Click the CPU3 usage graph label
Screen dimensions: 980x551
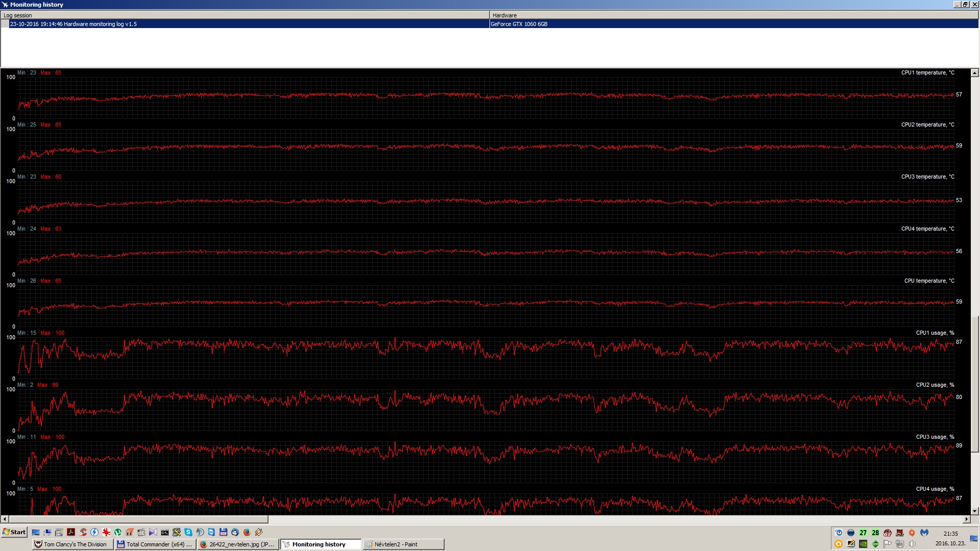click(x=935, y=437)
